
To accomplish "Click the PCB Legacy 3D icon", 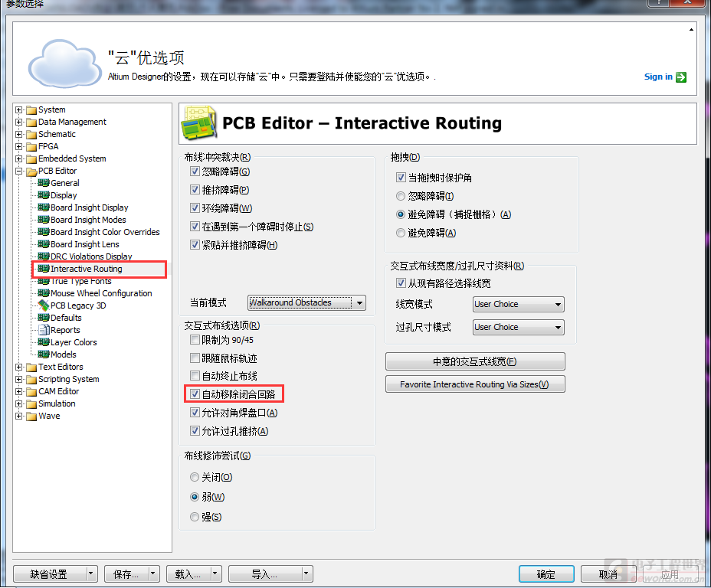I will pos(44,305).
